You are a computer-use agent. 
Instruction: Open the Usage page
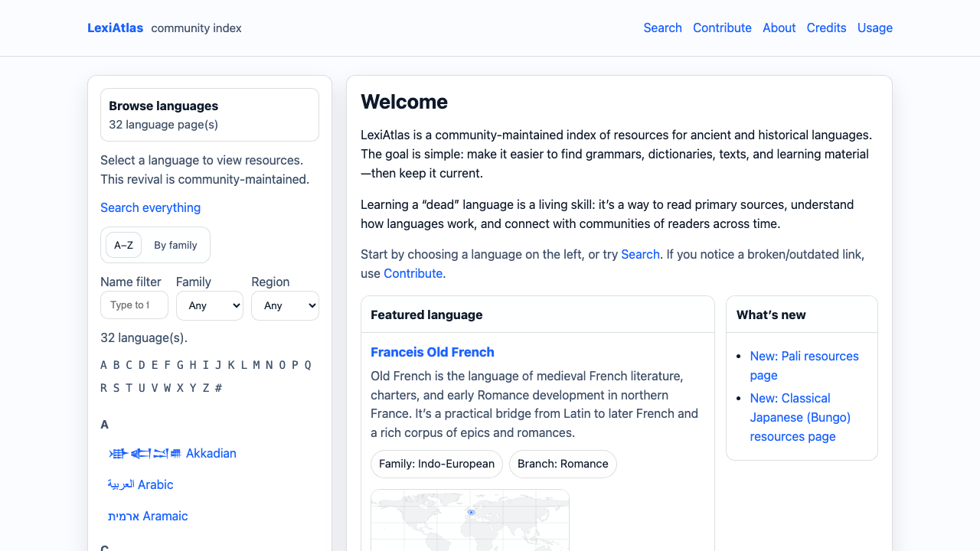[874, 28]
